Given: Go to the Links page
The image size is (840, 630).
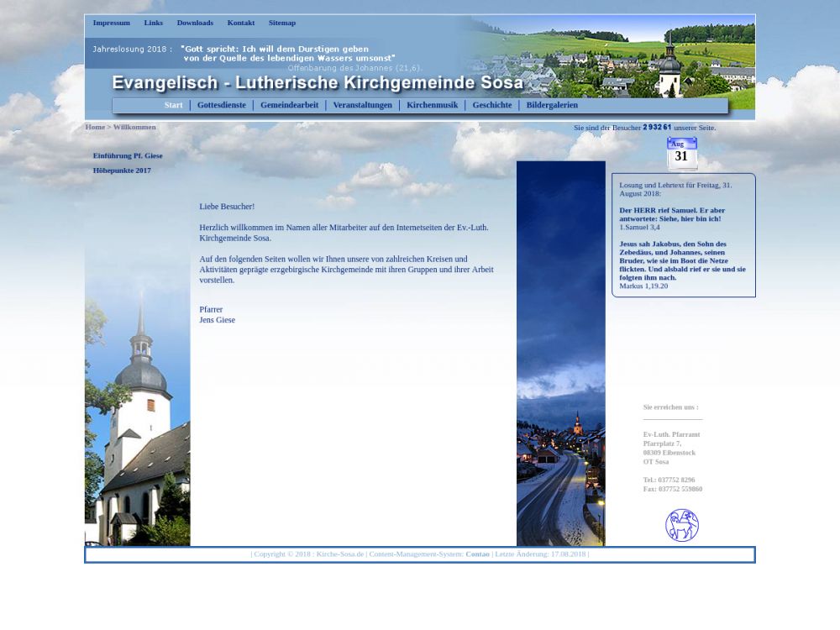Looking at the screenshot, I should click(x=153, y=23).
